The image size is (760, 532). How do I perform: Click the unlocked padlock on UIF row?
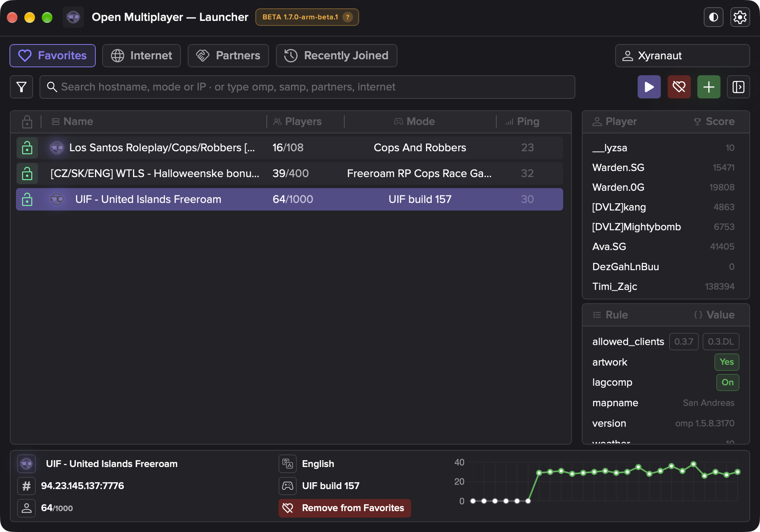click(27, 199)
